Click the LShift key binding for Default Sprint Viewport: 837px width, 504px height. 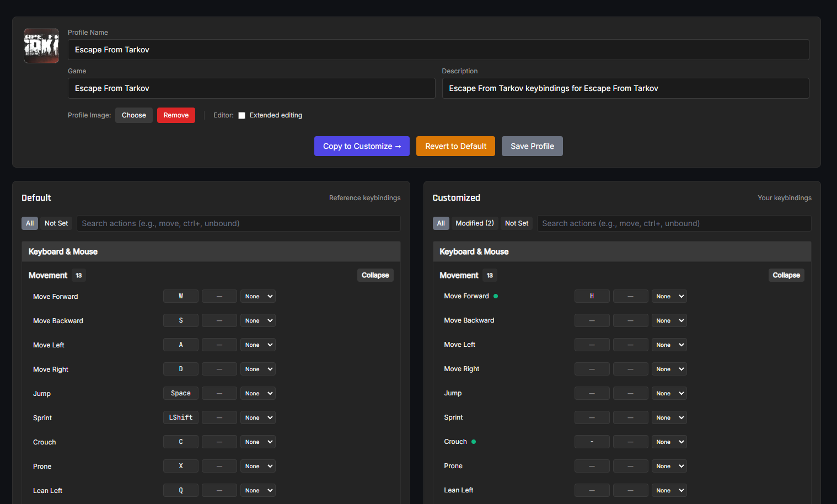(181, 417)
